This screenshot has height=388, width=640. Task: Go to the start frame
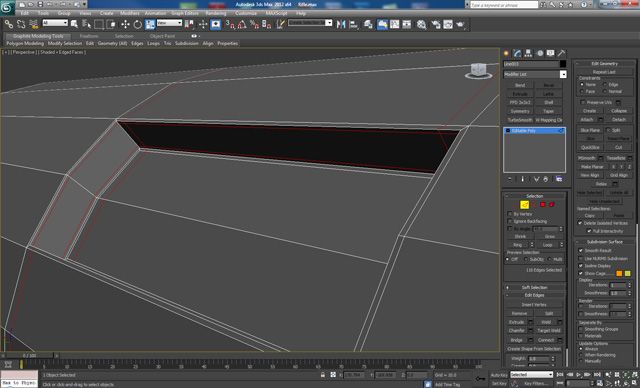point(560,374)
